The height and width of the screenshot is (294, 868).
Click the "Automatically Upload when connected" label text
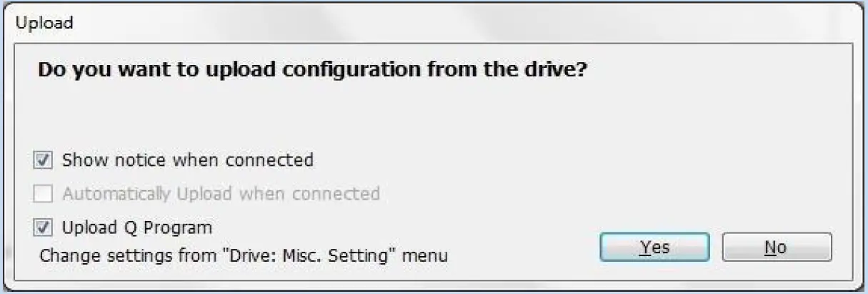coord(221,194)
